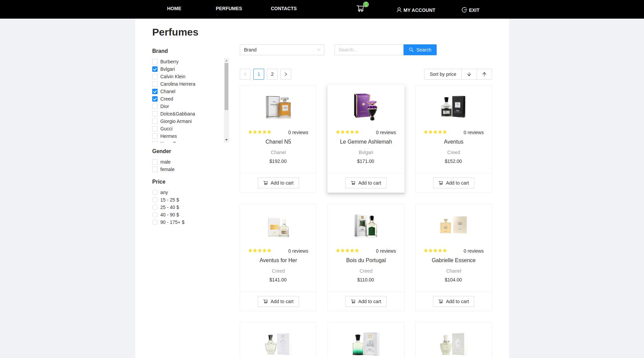Focus the Search input field
The image size is (644, 358).
tap(369, 50)
